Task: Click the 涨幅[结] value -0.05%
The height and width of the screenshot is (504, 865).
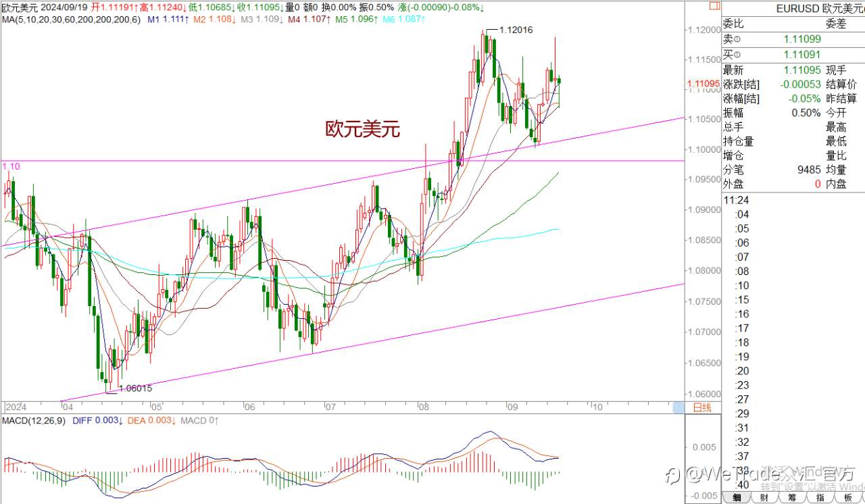Action: (x=805, y=99)
